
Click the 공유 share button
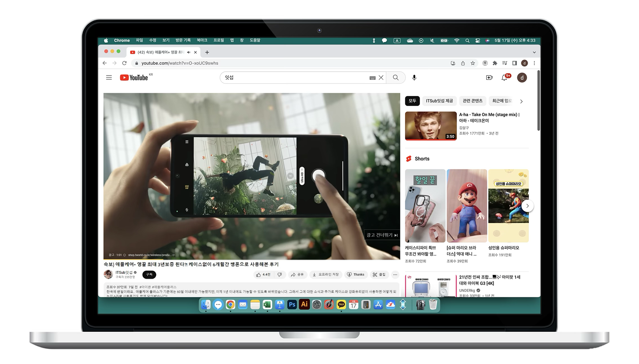pyautogui.click(x=297, y=275)
